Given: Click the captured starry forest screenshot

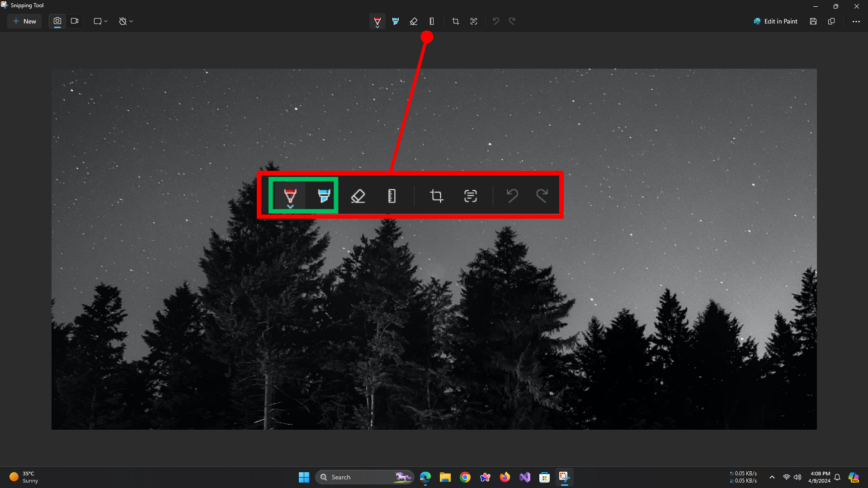Looking at the screenshot, I should (434, 316).
